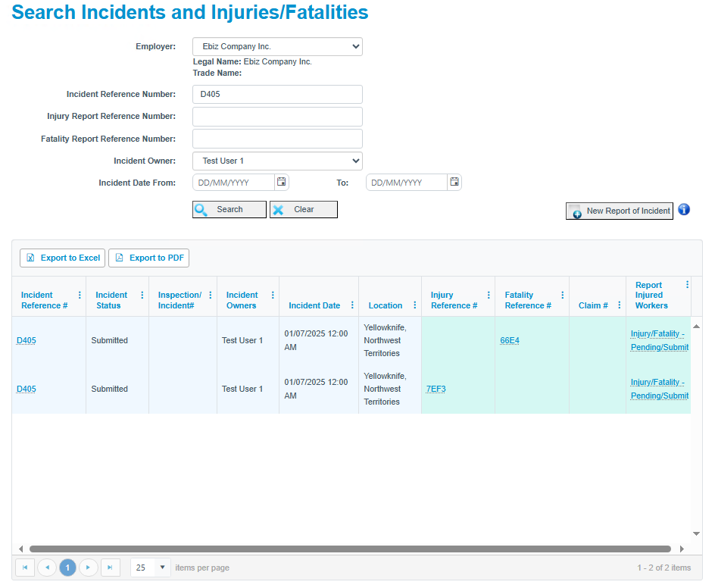Expand the Incident Owner dropdown
Image resolution: width=715 pixels, height=588 pixels.
pyautogui.click(x=277, y=161)
